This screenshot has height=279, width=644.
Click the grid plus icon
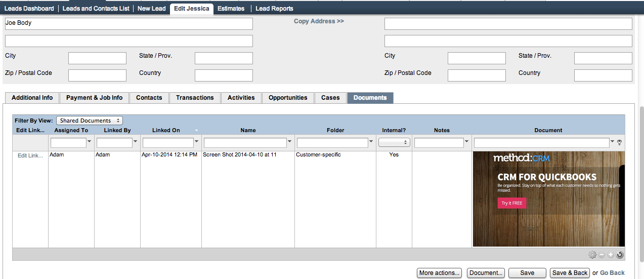[x=611, y=255]
